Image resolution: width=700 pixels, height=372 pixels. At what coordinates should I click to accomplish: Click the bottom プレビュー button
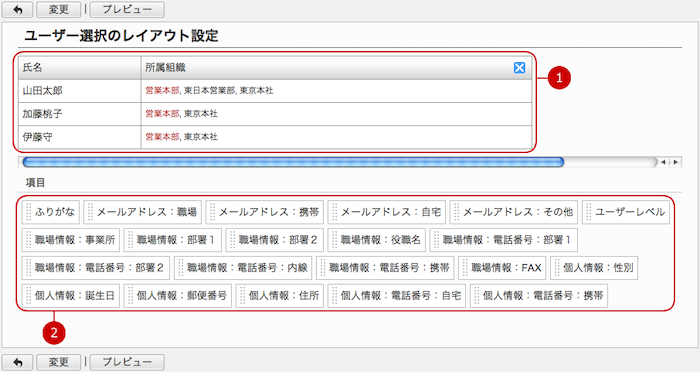[127, 362]
